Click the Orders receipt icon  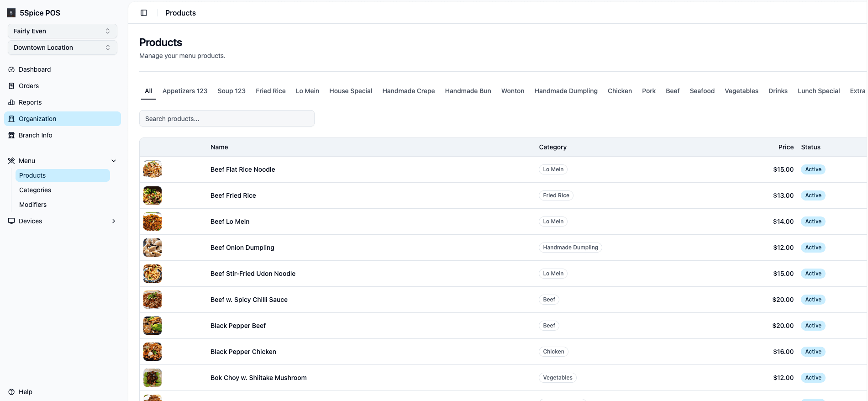(11, 86)
